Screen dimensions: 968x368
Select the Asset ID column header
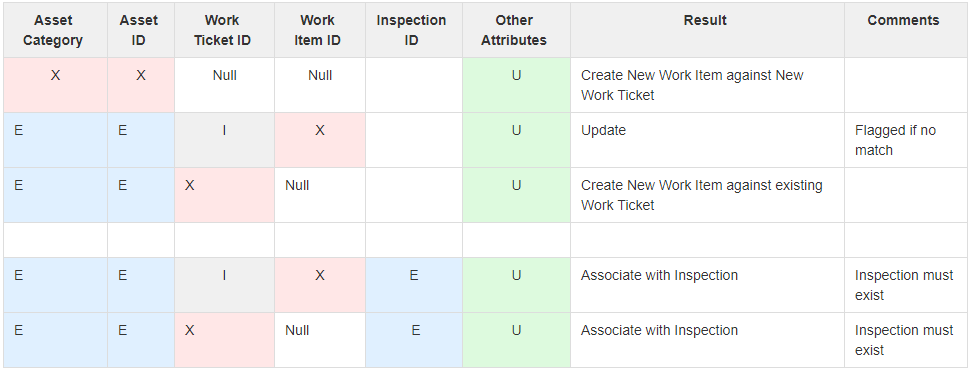click(x=141, y=30)
